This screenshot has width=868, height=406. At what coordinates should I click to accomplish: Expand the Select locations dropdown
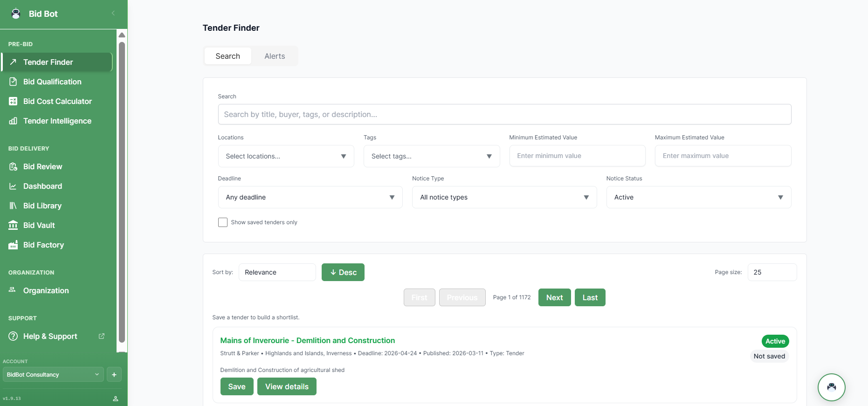click(286, 156)
